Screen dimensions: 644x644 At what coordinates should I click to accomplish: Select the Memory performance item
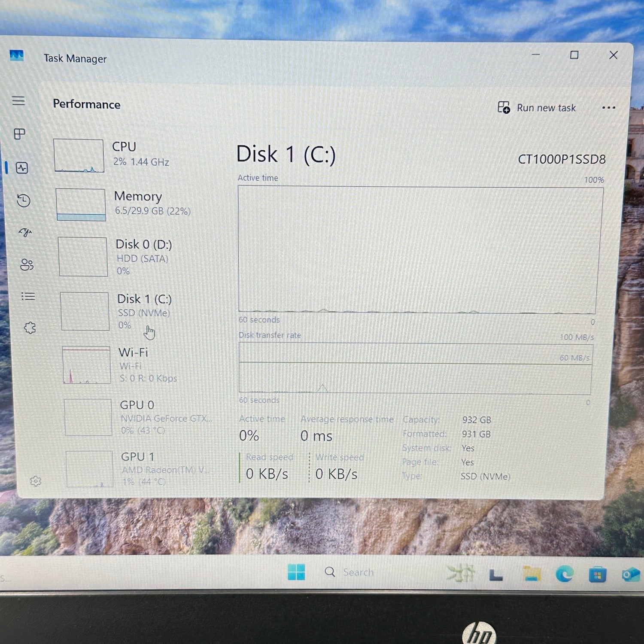pyautogui.click(x=129, y=204)
